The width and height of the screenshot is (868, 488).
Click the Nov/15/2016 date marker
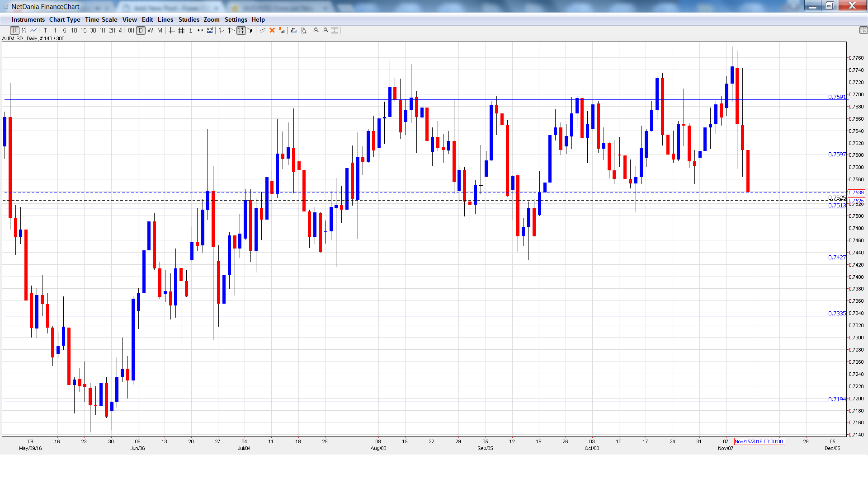pyautogui.click(x=759, y=442)
